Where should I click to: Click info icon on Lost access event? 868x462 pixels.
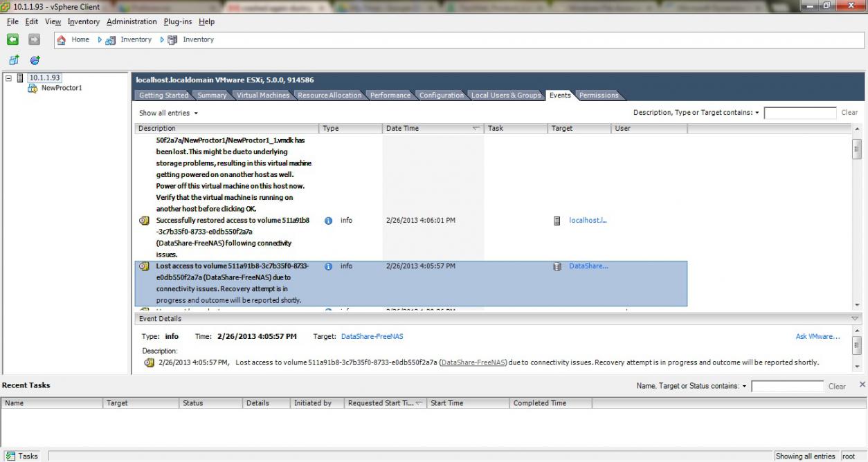(x=329, y=266)
